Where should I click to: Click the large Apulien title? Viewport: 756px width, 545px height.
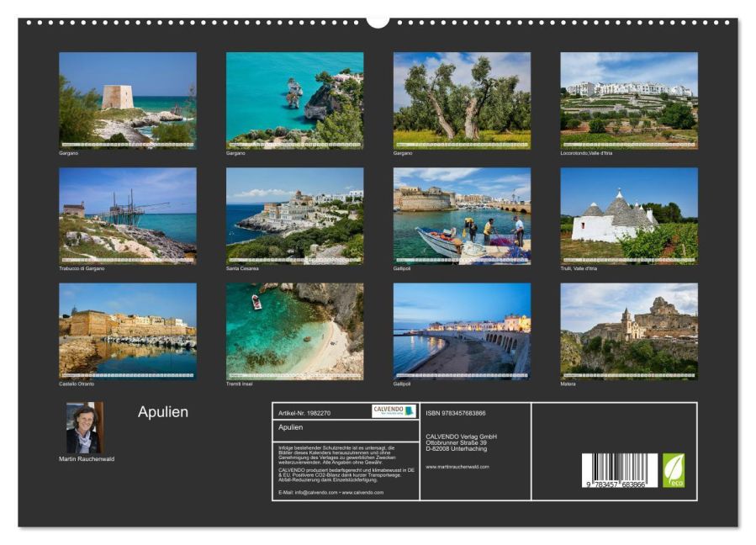pyautogui.click(x=163, y=412)
